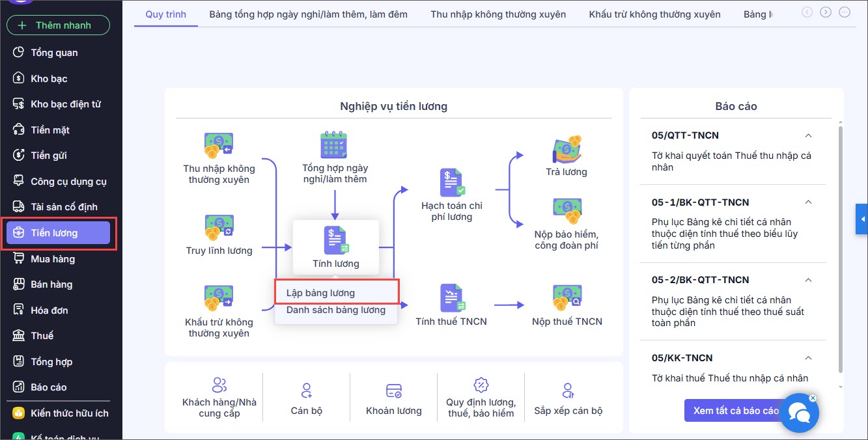
Task: Open the Mua hàng cart icon
Action: coord(19,259)
